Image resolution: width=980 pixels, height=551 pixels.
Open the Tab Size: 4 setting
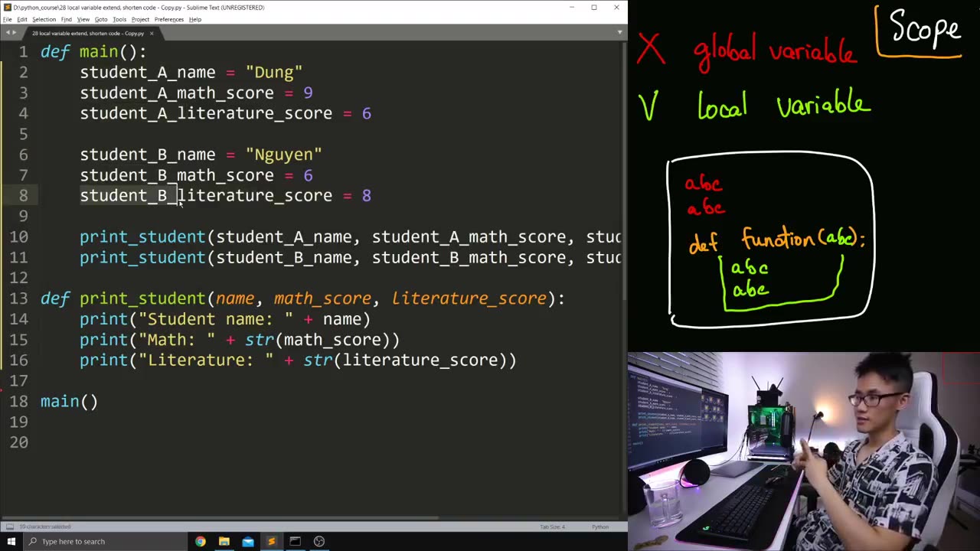click(552, 527)
